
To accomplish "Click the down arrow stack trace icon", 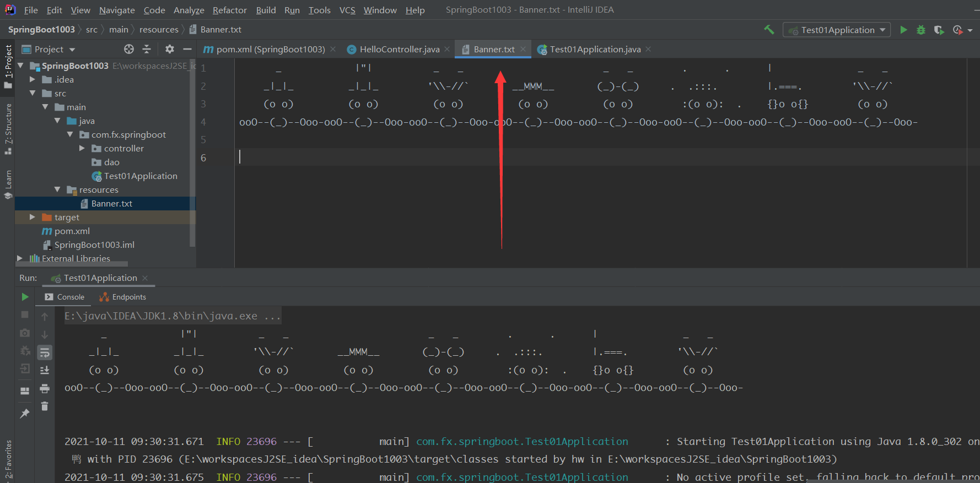I will click(45, 334).
